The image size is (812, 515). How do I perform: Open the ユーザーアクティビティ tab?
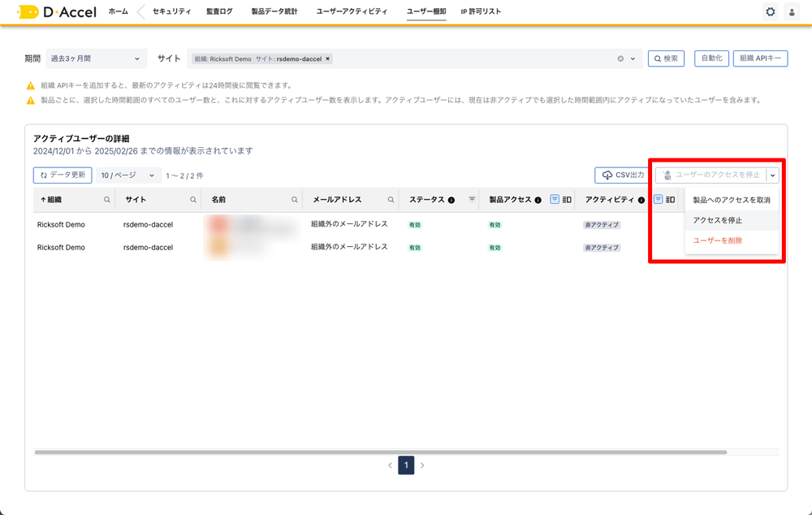352,11
